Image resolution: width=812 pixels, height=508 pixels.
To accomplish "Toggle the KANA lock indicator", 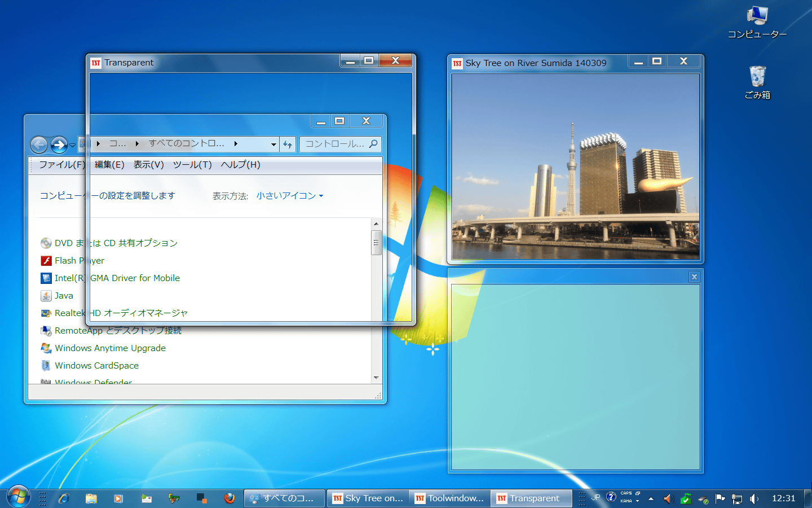I will [626, 501].
